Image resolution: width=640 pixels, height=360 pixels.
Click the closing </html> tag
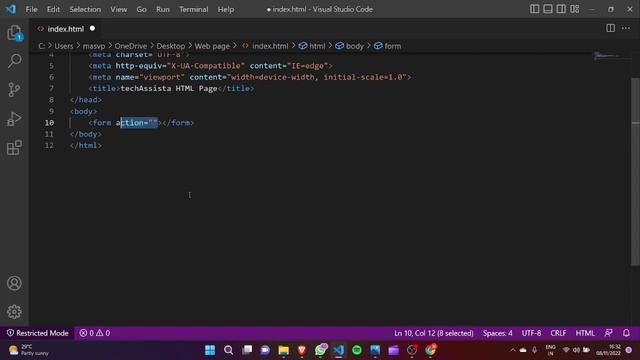coord(86,145)
